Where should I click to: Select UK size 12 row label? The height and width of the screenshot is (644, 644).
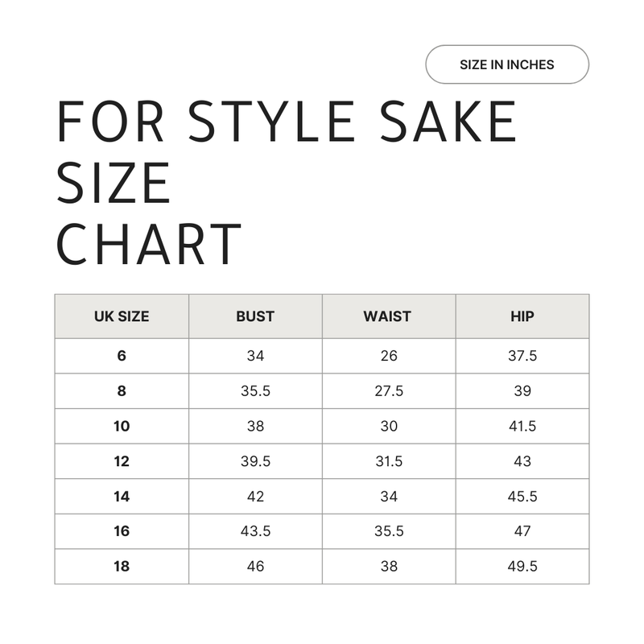pyautogui.click(x=122, y=461)
